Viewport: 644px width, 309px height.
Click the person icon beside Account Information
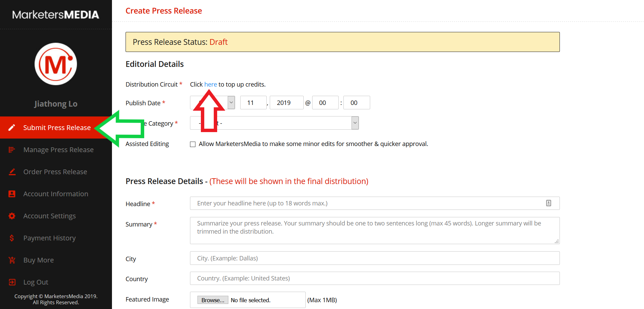12,194
